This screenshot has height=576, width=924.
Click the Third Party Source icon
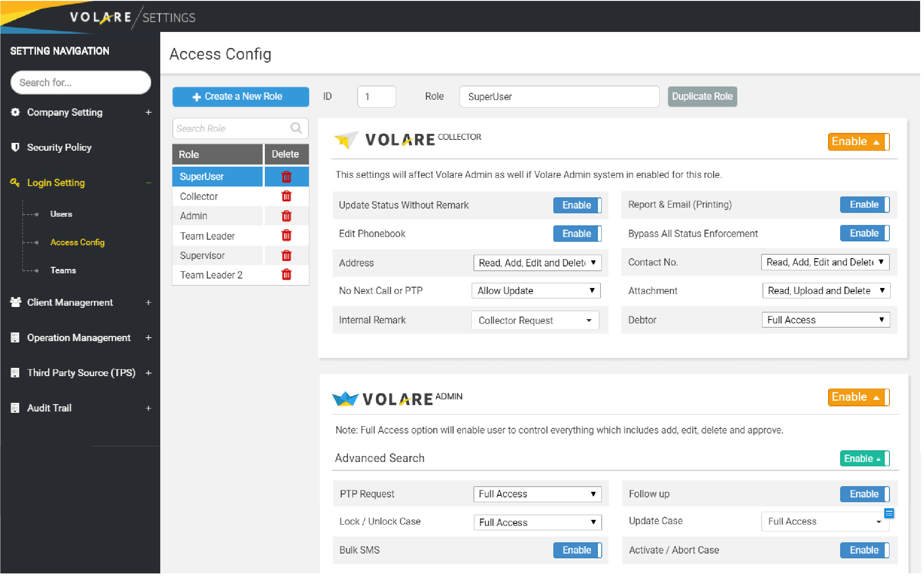tap(15, 373)
